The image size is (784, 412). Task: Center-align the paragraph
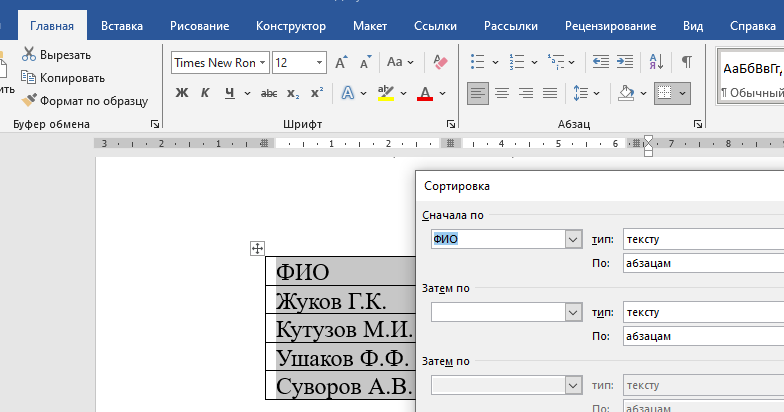502,93
